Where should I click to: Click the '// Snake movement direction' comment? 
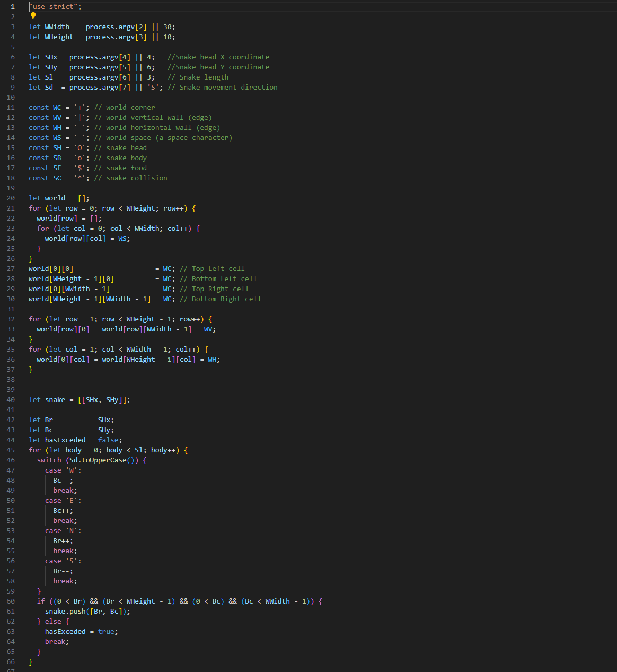coord(222,88)
